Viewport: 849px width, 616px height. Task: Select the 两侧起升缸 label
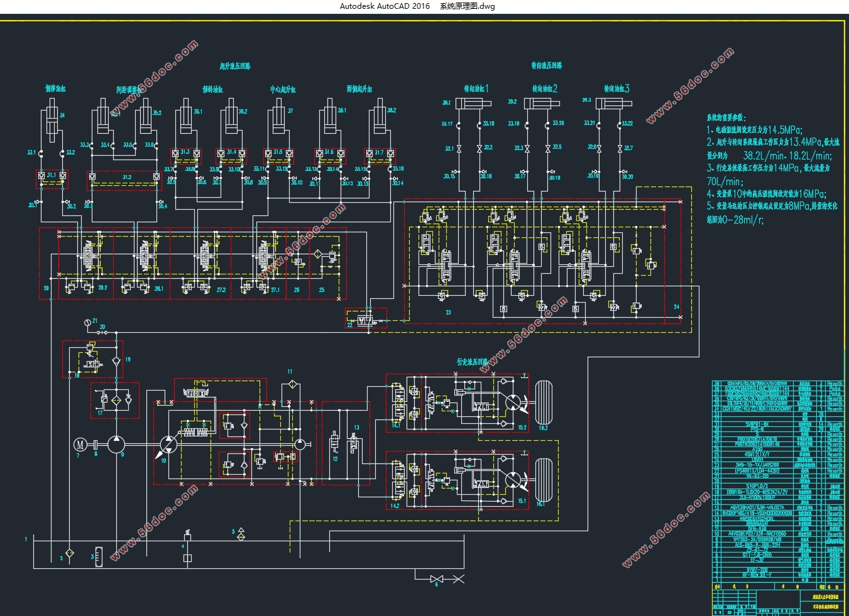[359, 89]
